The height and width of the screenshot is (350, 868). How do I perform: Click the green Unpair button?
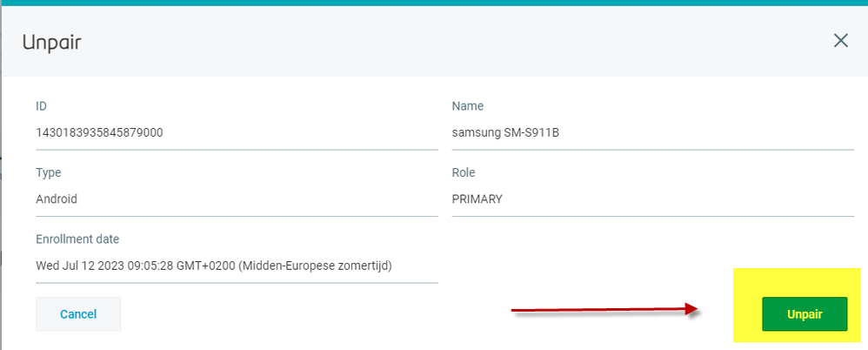pos(804,313)
